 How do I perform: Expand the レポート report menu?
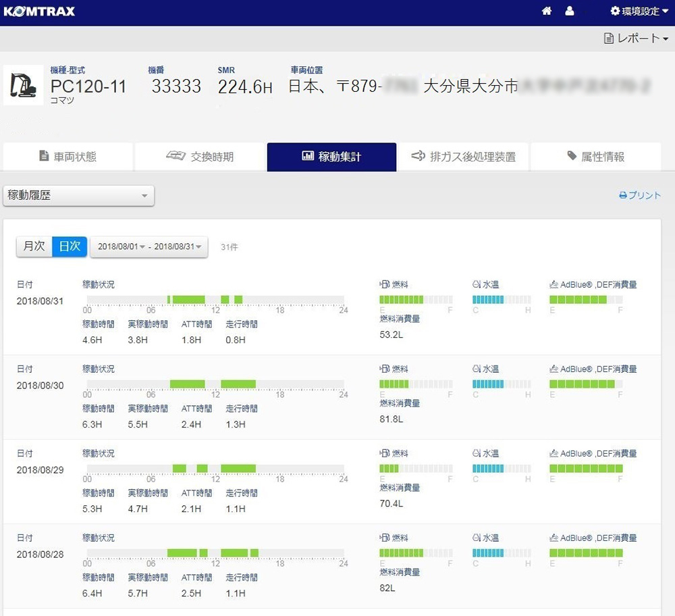[x=637, y=38]
